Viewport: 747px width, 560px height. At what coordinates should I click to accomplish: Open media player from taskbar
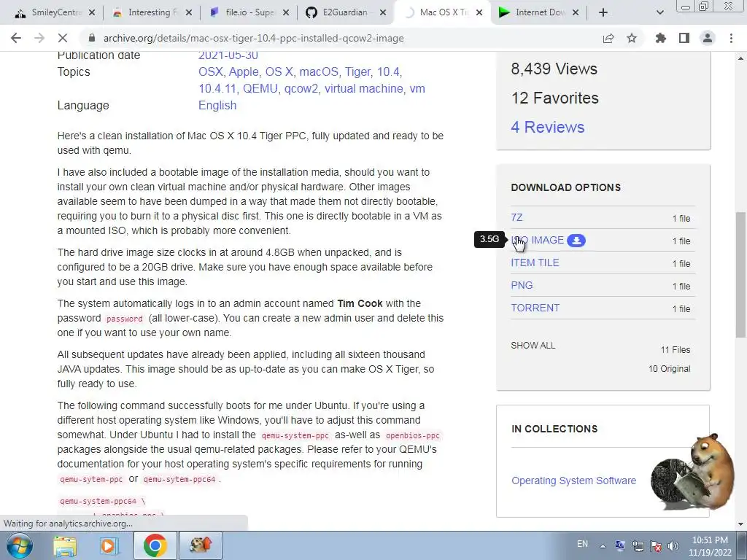tap(109, 545)
